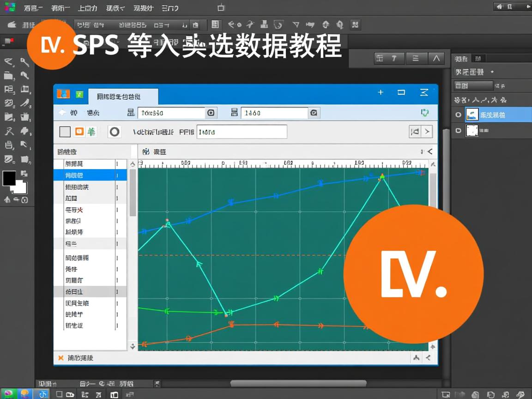
Task: Hide the bottom layer using its eye toggle
Action: tap(459, 131)
